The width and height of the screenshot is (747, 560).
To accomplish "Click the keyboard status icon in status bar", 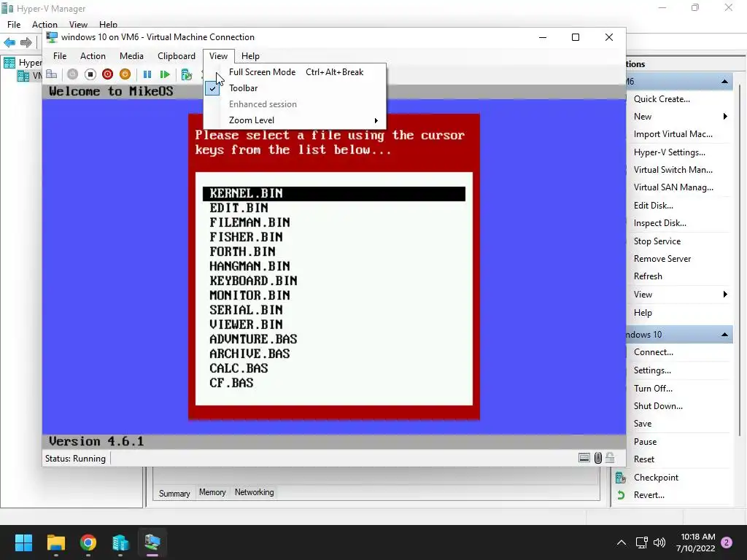I will click(584, 458).
